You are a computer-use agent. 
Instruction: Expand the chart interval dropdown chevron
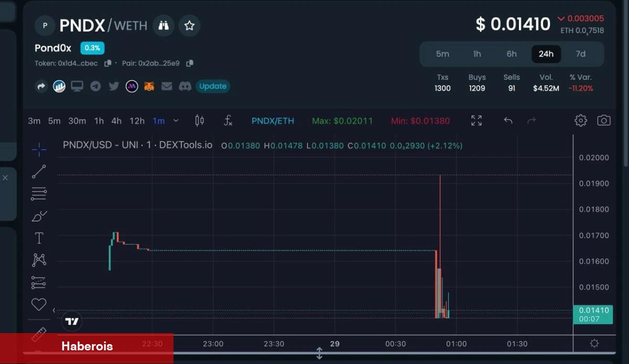click(x=176, y=120)
